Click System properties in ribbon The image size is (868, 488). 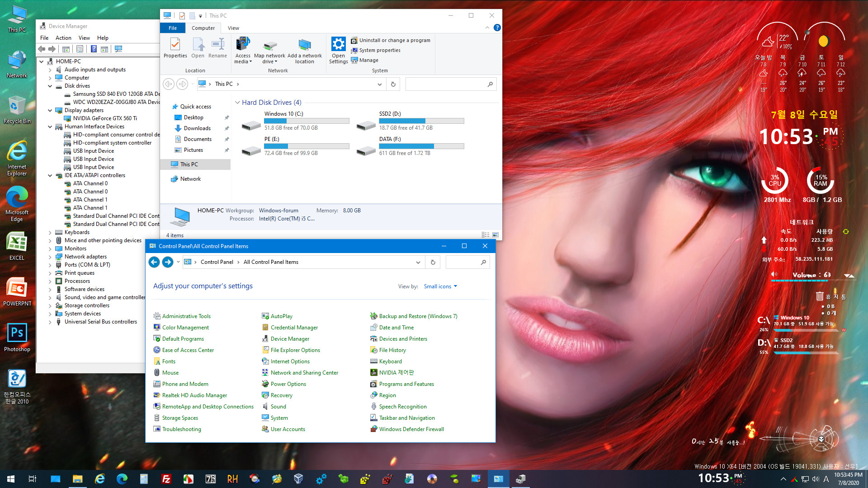click(x=376, y=50)
